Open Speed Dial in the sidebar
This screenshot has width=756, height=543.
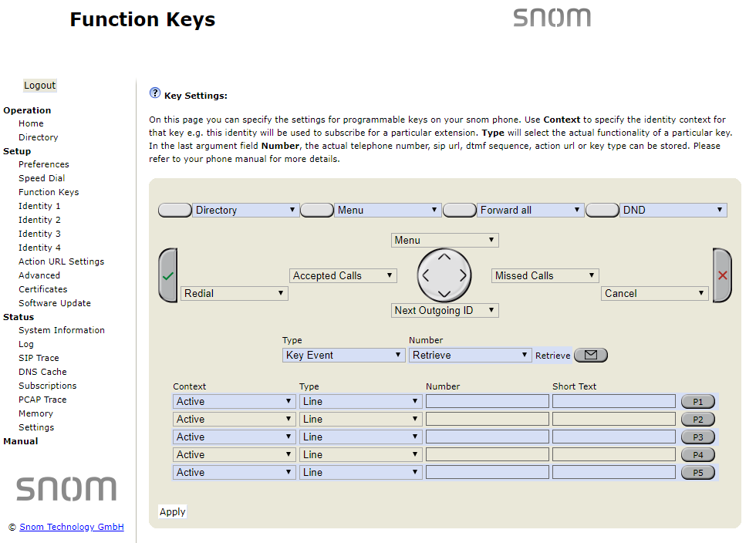(42, 178)
